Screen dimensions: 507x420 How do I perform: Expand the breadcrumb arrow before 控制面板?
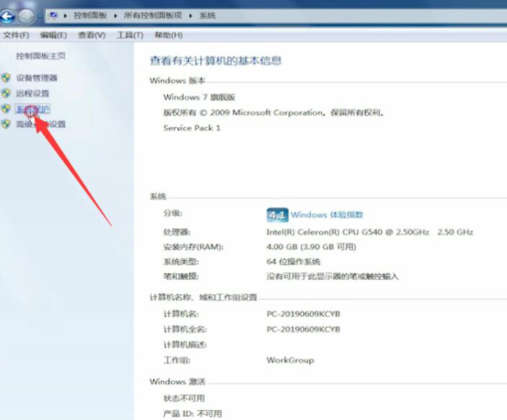pos(66,15)
